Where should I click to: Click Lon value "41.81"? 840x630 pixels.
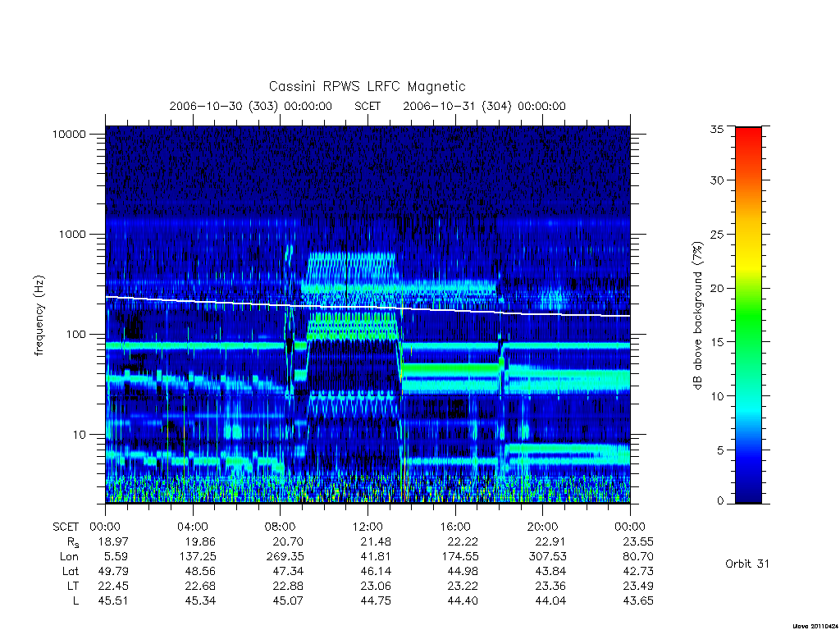[x=376, y=557]
